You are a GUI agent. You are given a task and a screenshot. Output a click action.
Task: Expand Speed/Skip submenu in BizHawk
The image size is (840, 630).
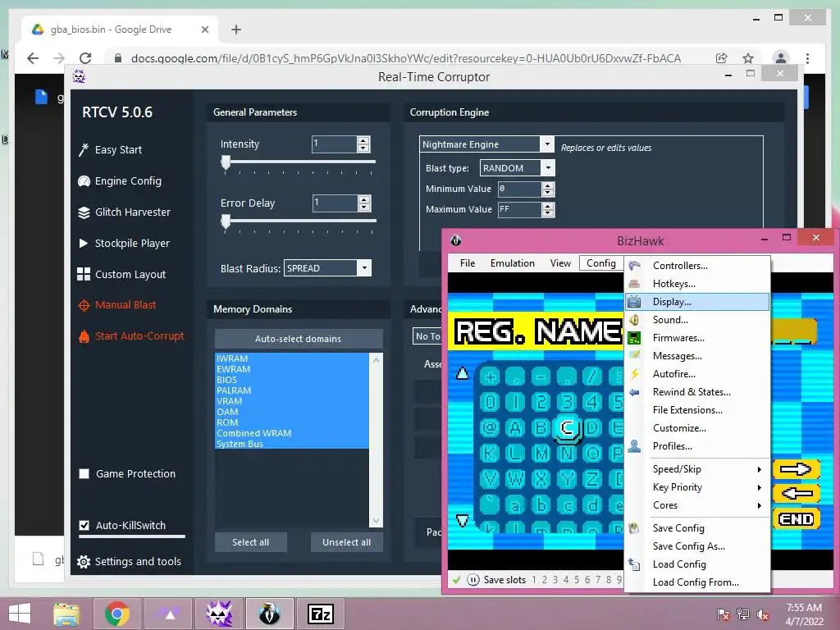(x=697, y=469)
